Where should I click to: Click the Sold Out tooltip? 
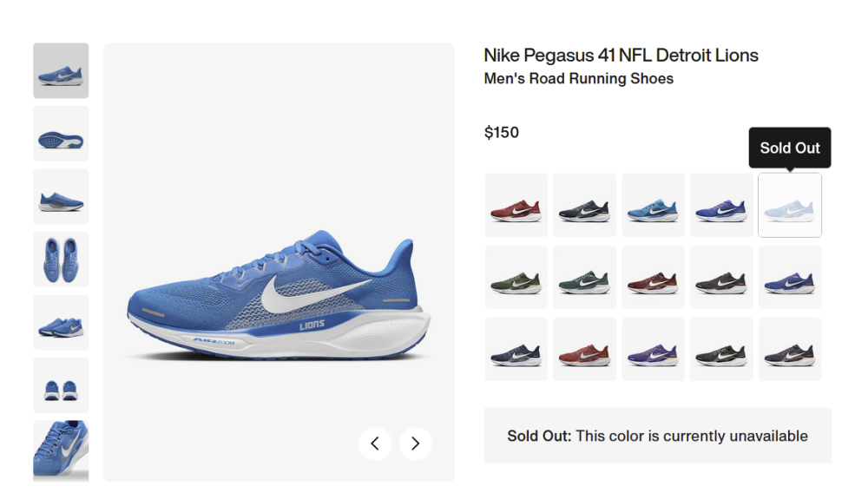[x=790, y=148]
